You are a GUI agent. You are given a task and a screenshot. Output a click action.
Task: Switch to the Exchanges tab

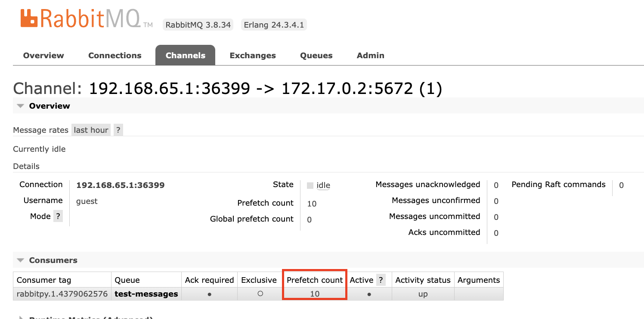[253, 55]
